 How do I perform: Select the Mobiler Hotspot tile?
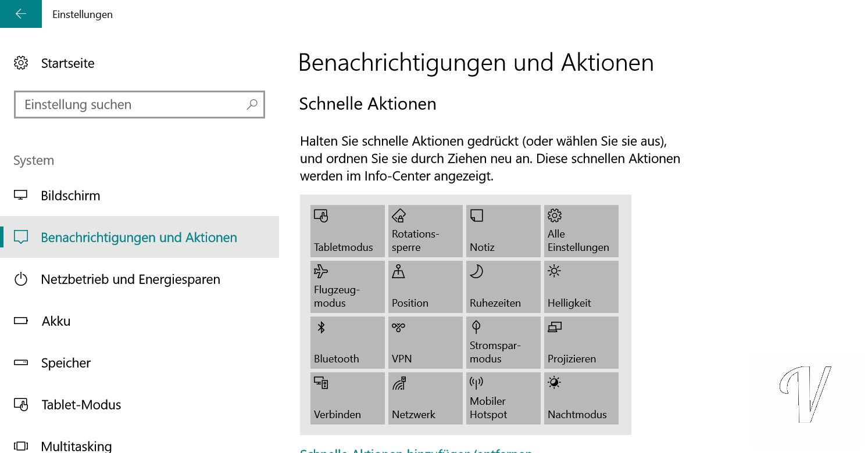click(x=503, y=398)
